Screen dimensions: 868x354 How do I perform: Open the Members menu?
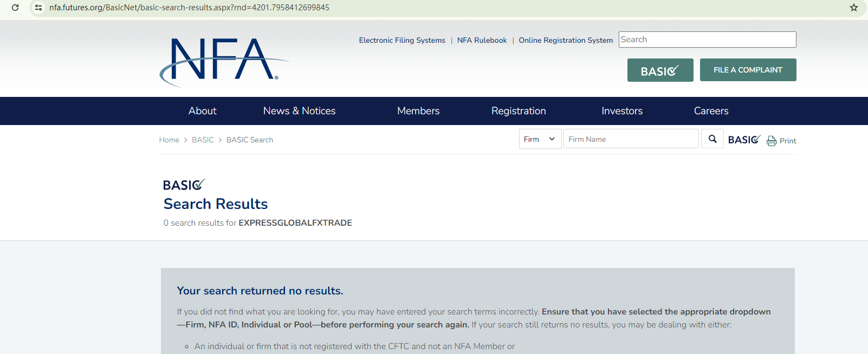coord(418,111)
